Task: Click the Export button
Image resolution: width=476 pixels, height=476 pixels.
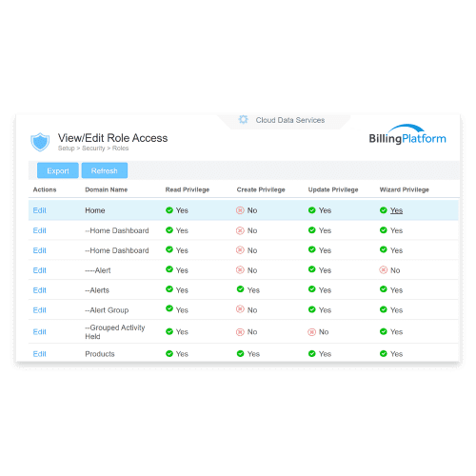Action: 58,170
